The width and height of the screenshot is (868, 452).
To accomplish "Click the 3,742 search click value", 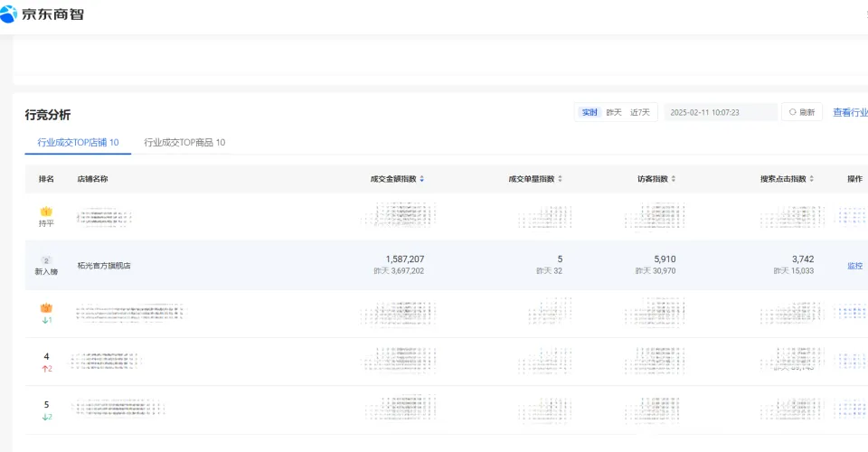I will click(x=803, y=259).
